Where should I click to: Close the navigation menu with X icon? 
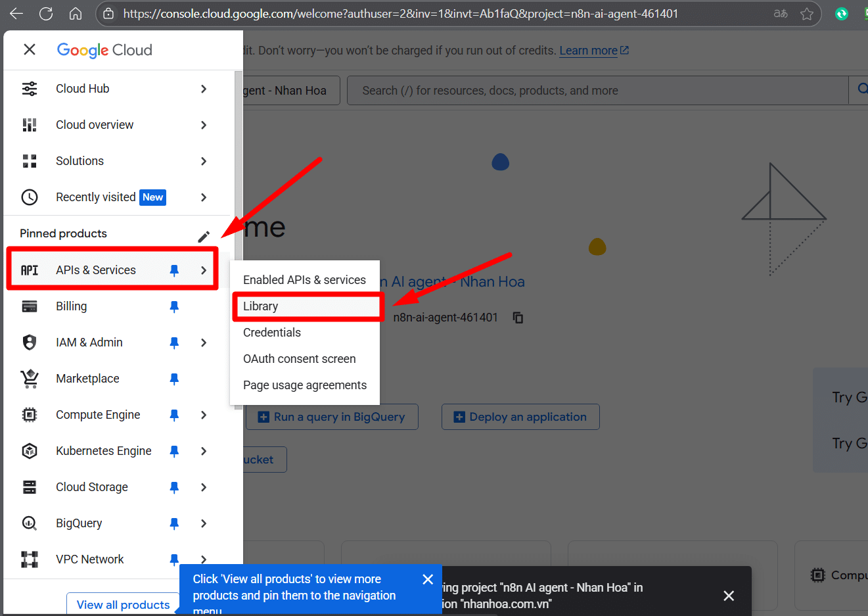click(30, 49)
